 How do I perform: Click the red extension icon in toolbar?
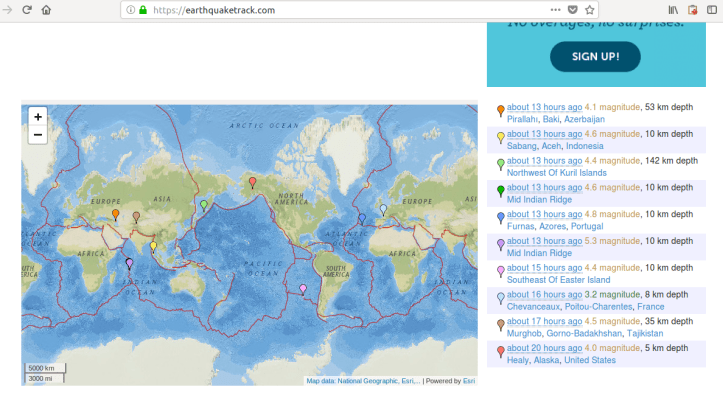(x=692, y=10)
